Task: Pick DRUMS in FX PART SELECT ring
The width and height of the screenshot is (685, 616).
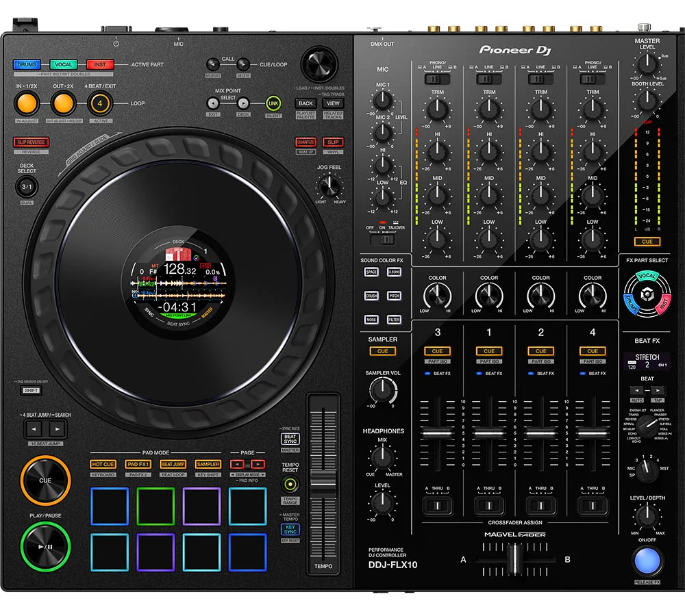Action: (x=630, y=304)
